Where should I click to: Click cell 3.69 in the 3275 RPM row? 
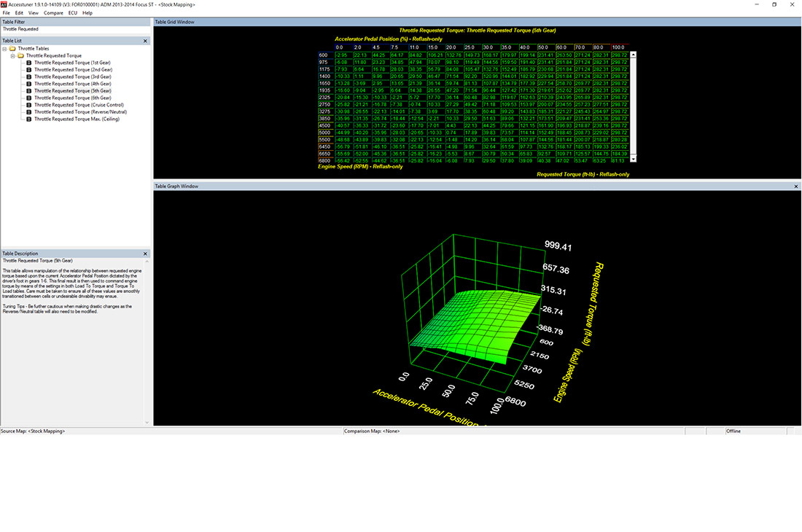tap(436, 112)
